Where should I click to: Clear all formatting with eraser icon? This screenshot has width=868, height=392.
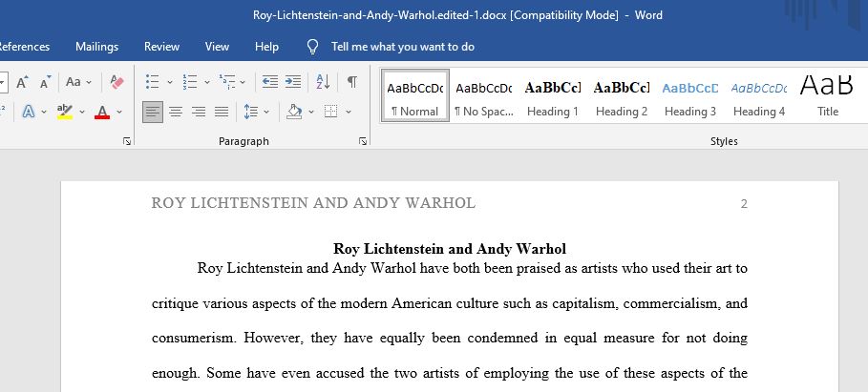coord(116,82)
